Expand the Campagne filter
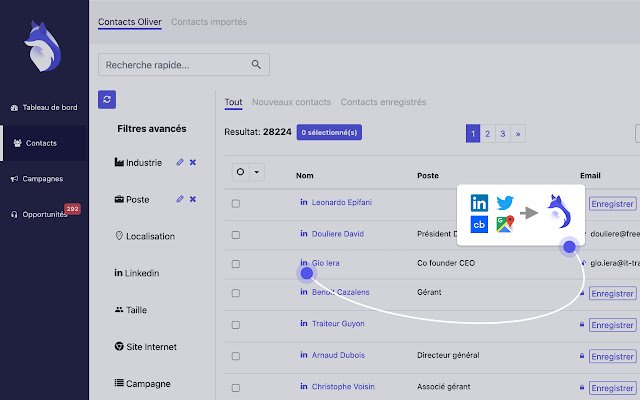Image resolution: width=640 pixels, height=400 pixels. (142, 383)
